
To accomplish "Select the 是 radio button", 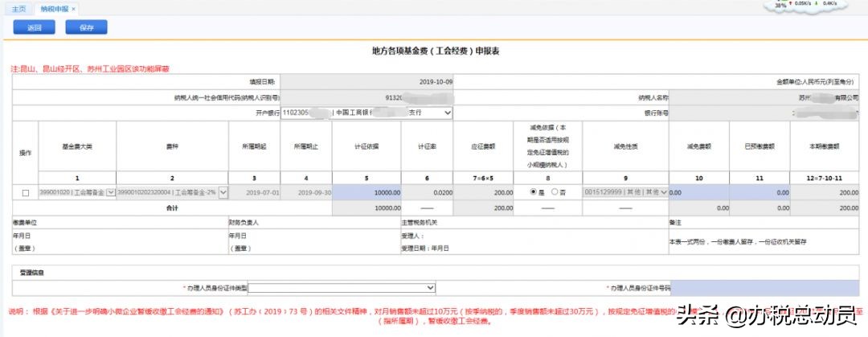I will pyautogui.click(x=534, y=191).
